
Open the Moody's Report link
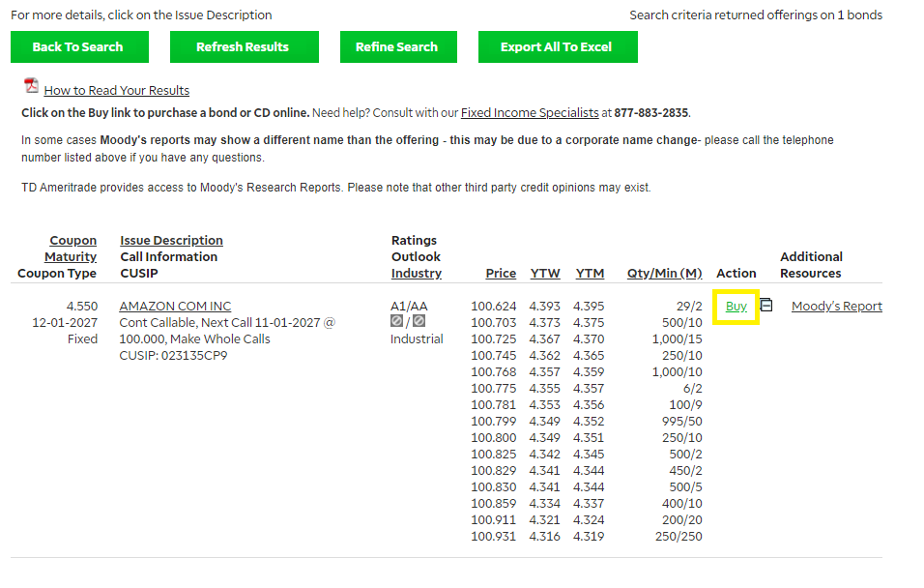coord(837,307)
